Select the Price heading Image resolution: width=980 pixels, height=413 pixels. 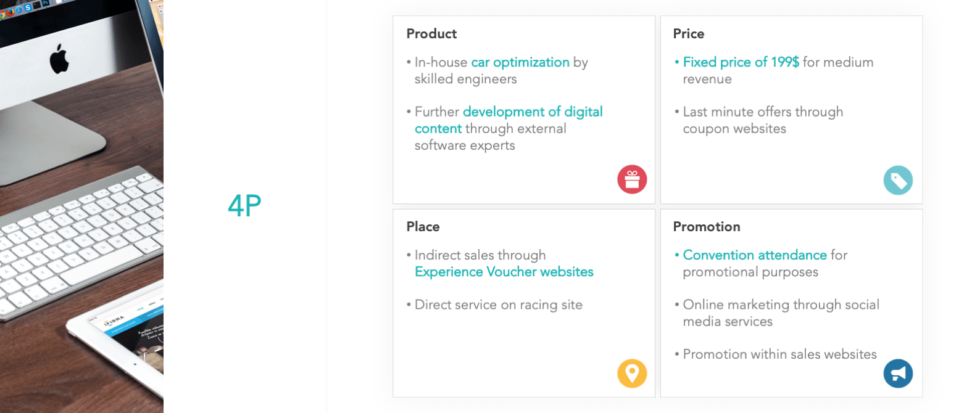tap(688, 34)
